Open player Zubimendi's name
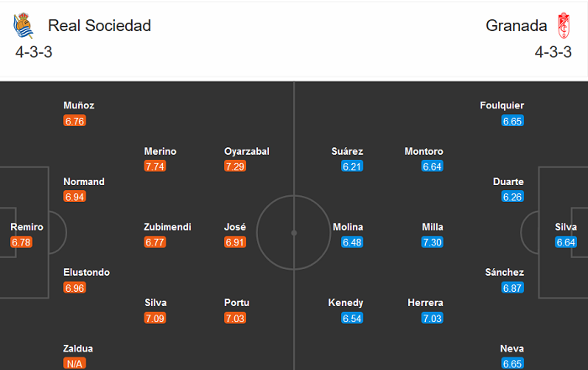The image size is (588, 370). [x=168, y=227]
